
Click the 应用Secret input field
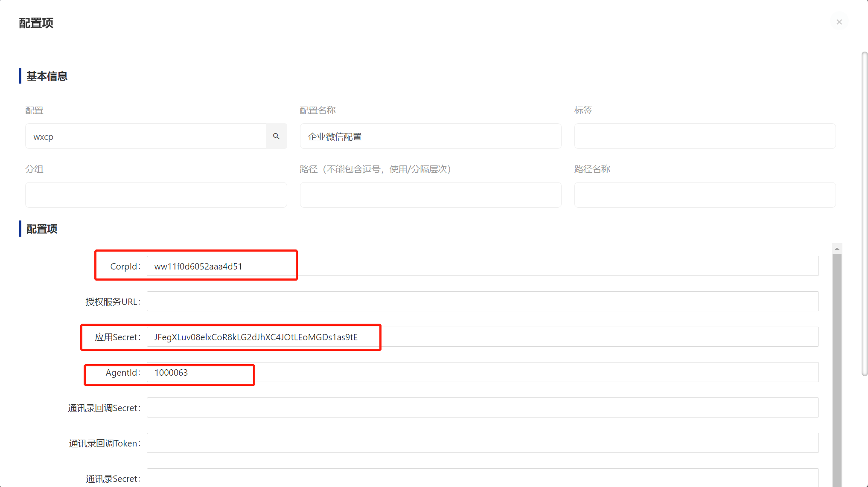point(482,337)
